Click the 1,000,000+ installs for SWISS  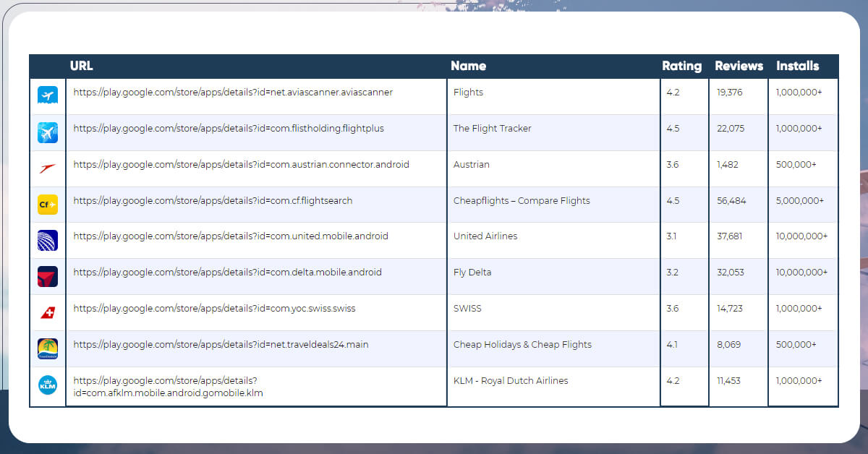click(799, 309)
